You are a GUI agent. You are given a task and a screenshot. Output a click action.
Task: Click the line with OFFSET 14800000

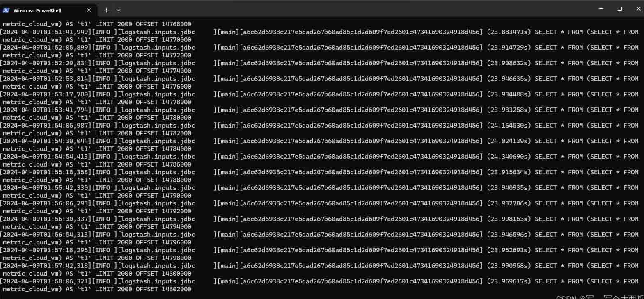coord(97,274)
